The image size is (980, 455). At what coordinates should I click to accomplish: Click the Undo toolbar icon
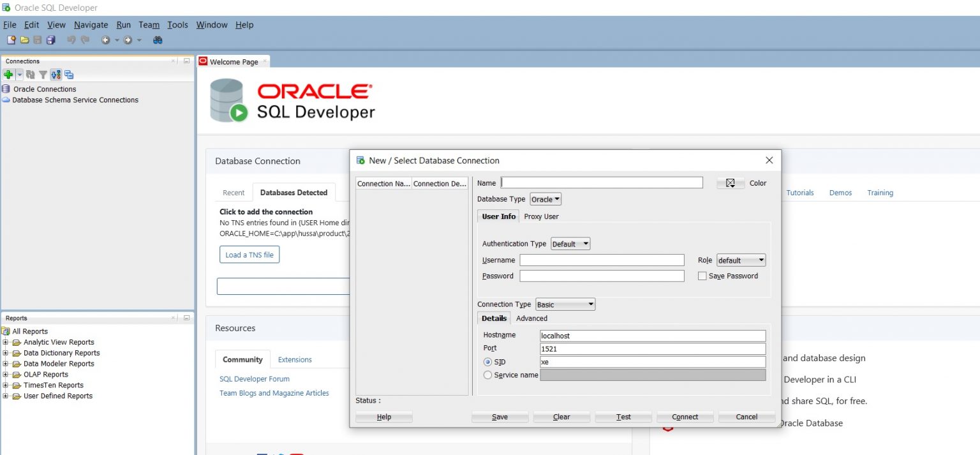pyautogui.click(x=71, y=40)
